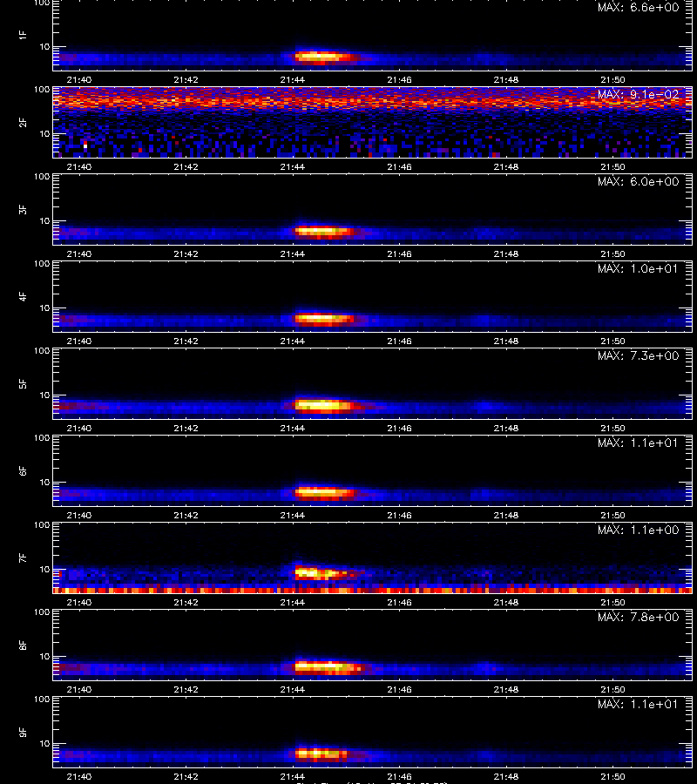Select the 'MAX: 1.1e+01' text in panel 6F
This screenshot has height=784, width=697.
tap(638, 443)
